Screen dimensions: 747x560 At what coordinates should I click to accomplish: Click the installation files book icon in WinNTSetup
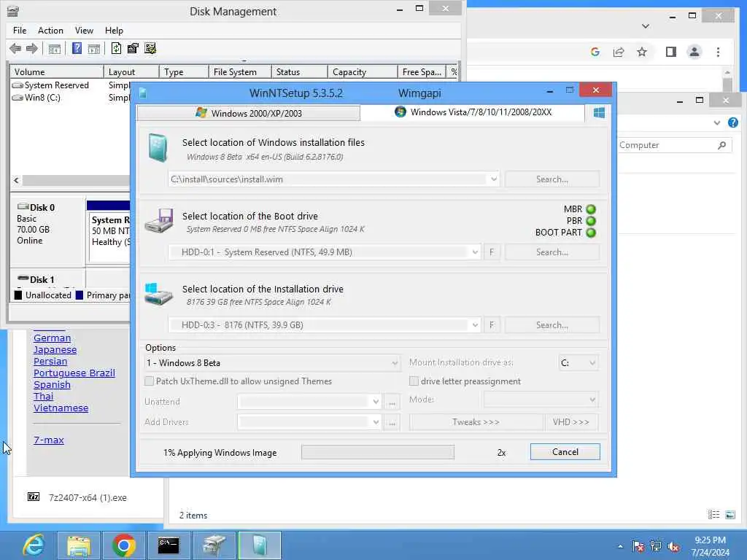click(x=158, y=147)
